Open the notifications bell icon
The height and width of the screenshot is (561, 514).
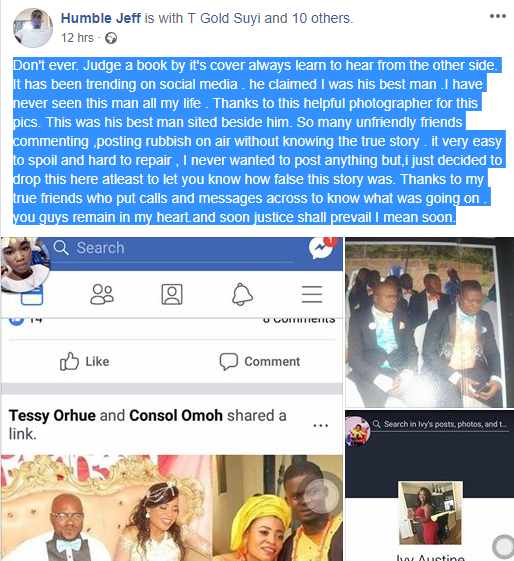pos(242,294)
